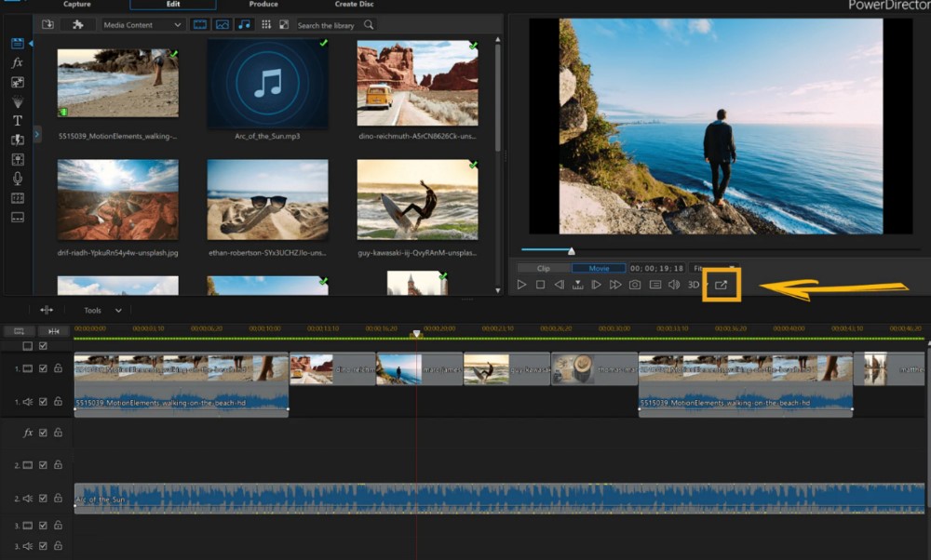Click the preview volume speaker icon
931x560 pixels.
click(675, 285)
